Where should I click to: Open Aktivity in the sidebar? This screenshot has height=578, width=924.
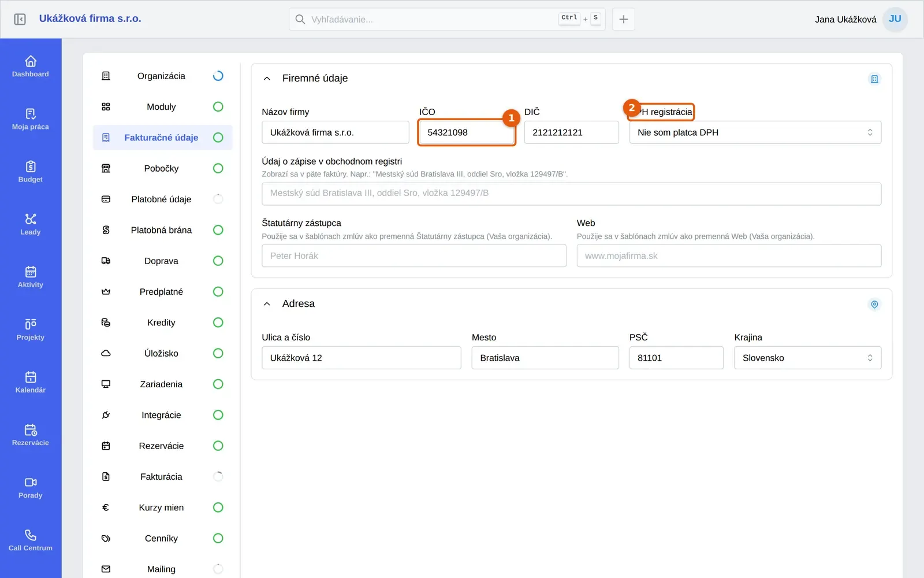click(31, 277)
